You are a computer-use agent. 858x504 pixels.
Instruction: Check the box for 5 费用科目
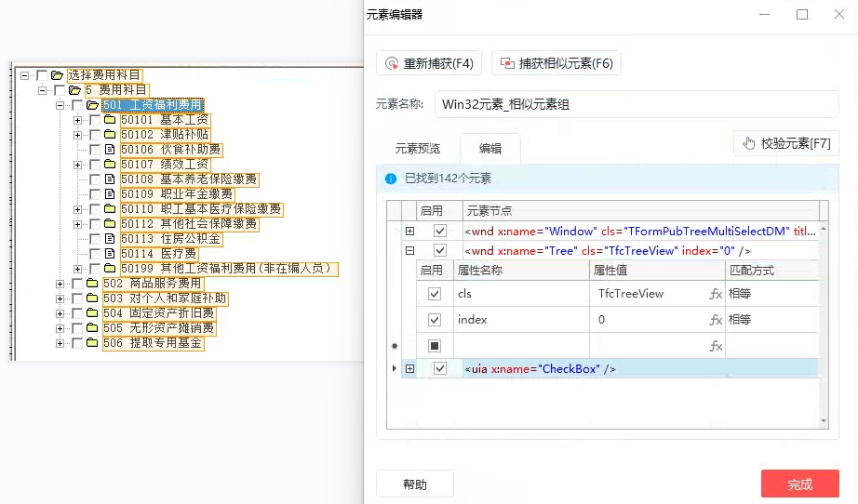[x=60, y=90]
